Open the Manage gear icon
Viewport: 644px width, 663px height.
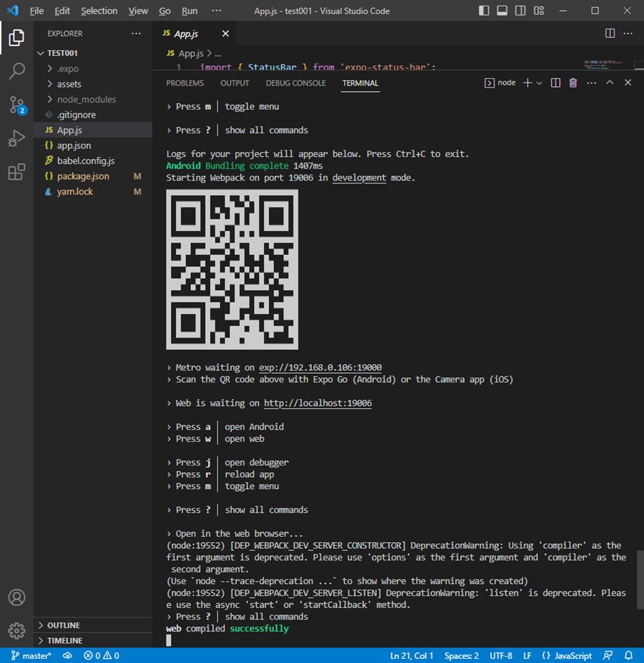pyautogui.click(x=16, y=630)
